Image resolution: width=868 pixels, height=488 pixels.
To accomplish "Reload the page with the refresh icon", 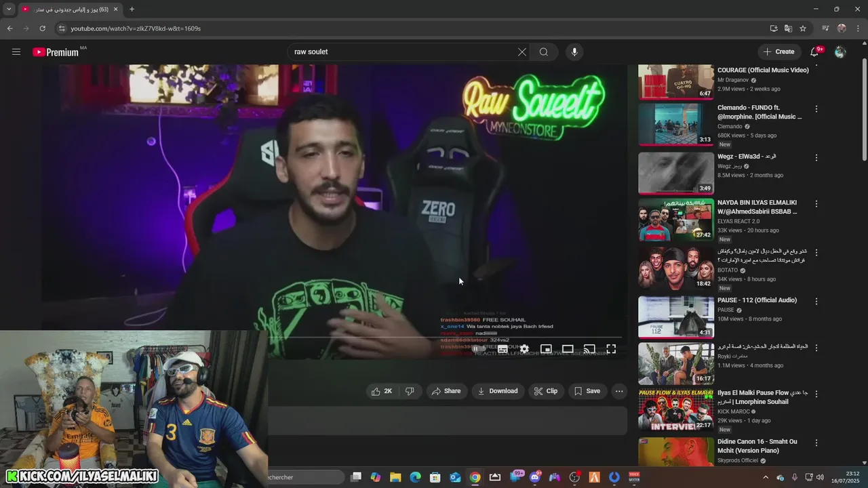I will (x=42, y=28).
